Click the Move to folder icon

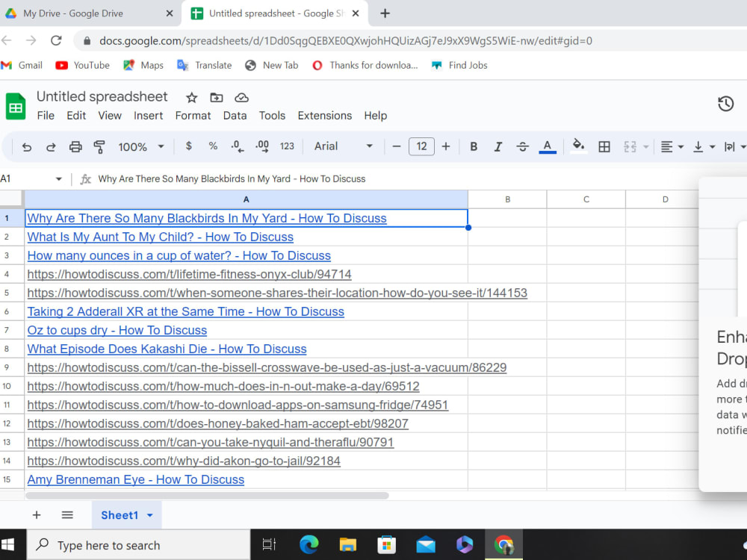(217, 98)
